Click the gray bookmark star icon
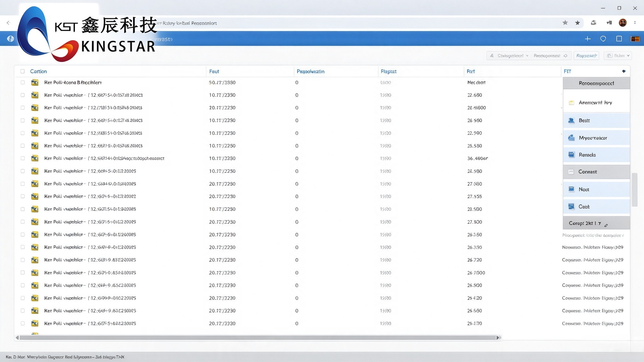 click(565, 23)
